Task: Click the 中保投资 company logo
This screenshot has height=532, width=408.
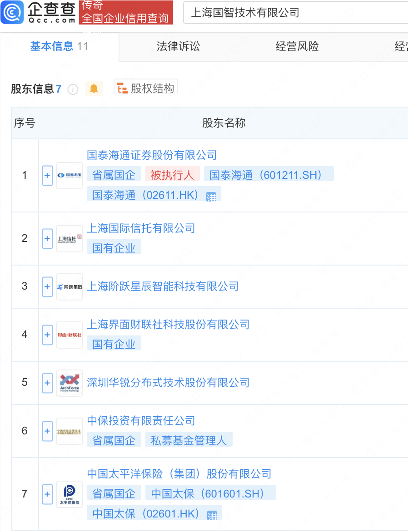Action: 69,431
